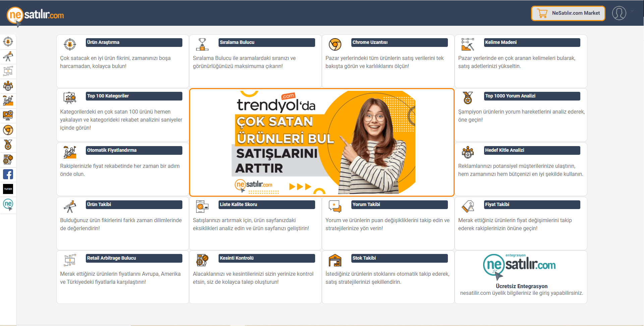Click the user profile avatar icon

coord(619,13)
